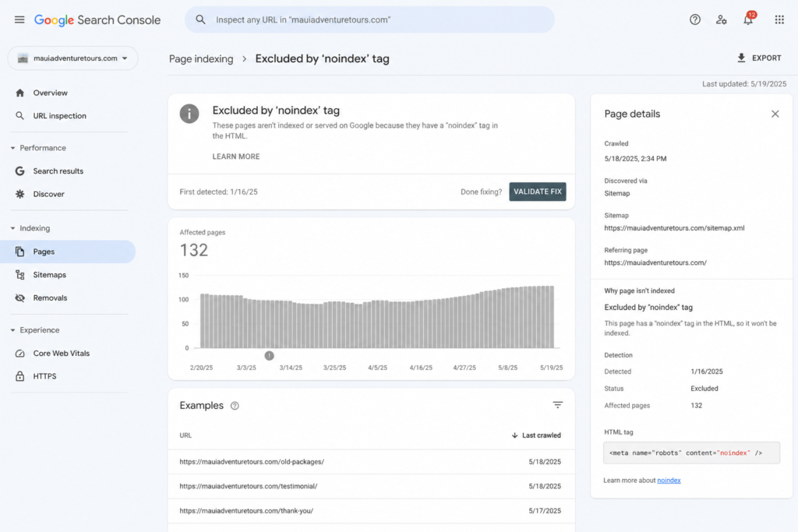Go back to Page indexing breadcrumb

201,59
